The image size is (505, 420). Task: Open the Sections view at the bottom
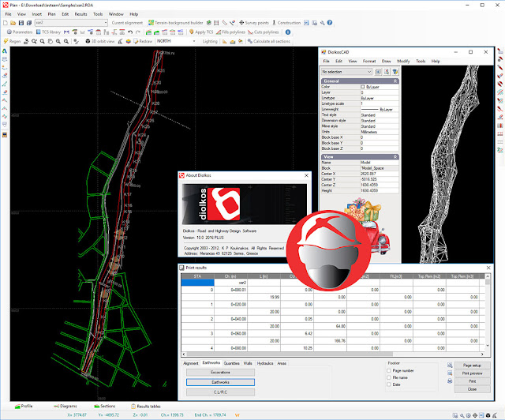coord(105,406)
